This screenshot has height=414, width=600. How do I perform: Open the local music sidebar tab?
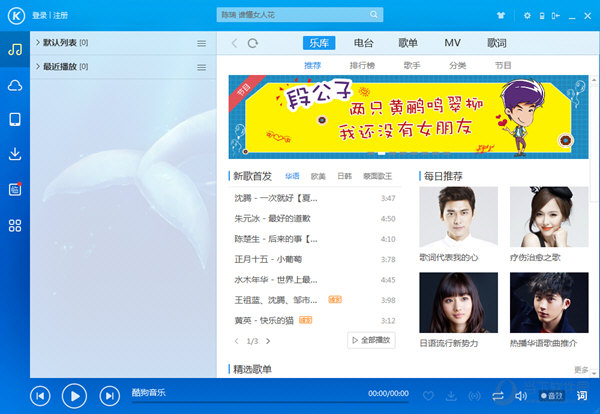[x=15, y=49]
